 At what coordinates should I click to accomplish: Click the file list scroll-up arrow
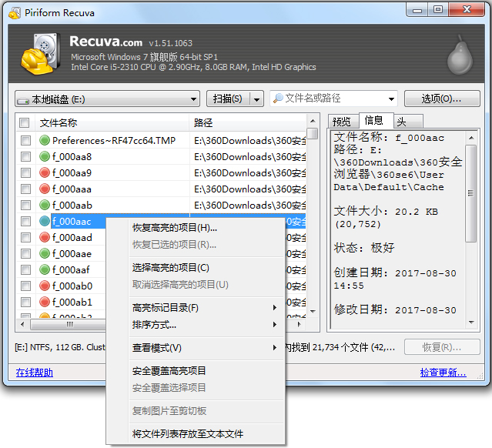click(313, 121)
